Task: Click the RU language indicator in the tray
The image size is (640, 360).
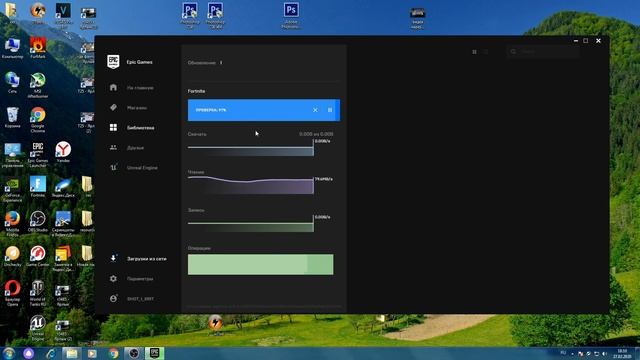Action: point(563,353)
